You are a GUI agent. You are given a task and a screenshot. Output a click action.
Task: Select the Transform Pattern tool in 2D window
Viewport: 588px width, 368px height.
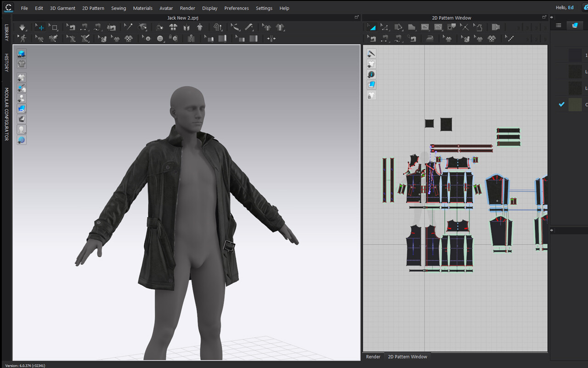[x=371, y=27]
